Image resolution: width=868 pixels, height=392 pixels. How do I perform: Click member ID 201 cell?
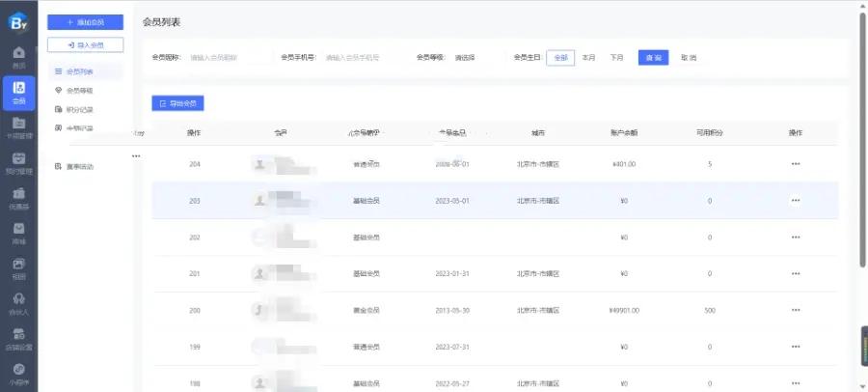(194, 273)
